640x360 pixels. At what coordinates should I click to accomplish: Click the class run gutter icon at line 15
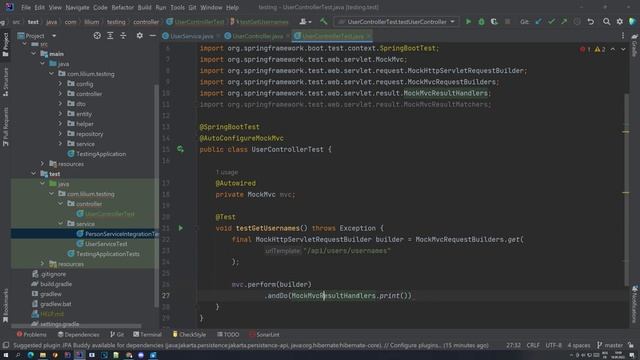(180, 149)
